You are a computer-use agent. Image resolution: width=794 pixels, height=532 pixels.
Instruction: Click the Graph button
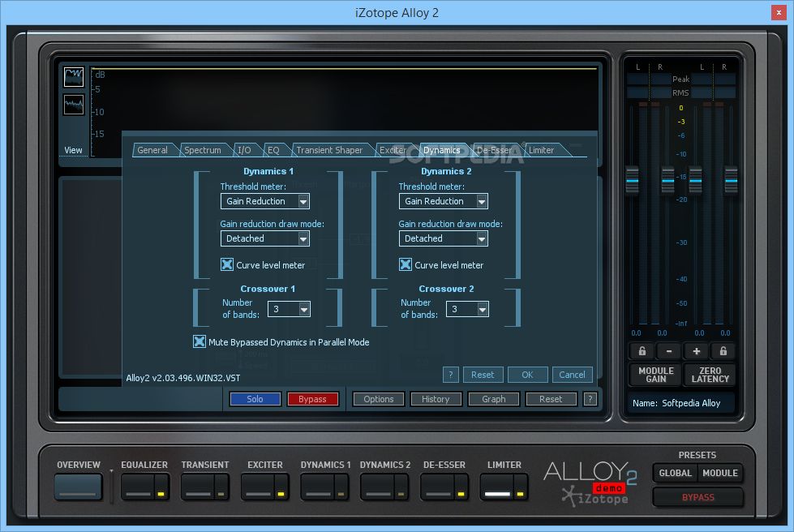coord(494,399)
